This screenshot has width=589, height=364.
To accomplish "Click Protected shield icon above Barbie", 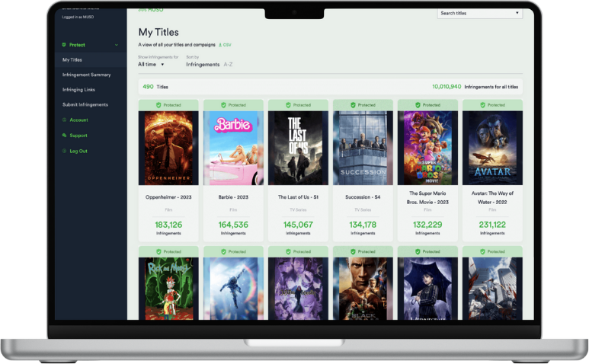I will click(x=223, y=105).
